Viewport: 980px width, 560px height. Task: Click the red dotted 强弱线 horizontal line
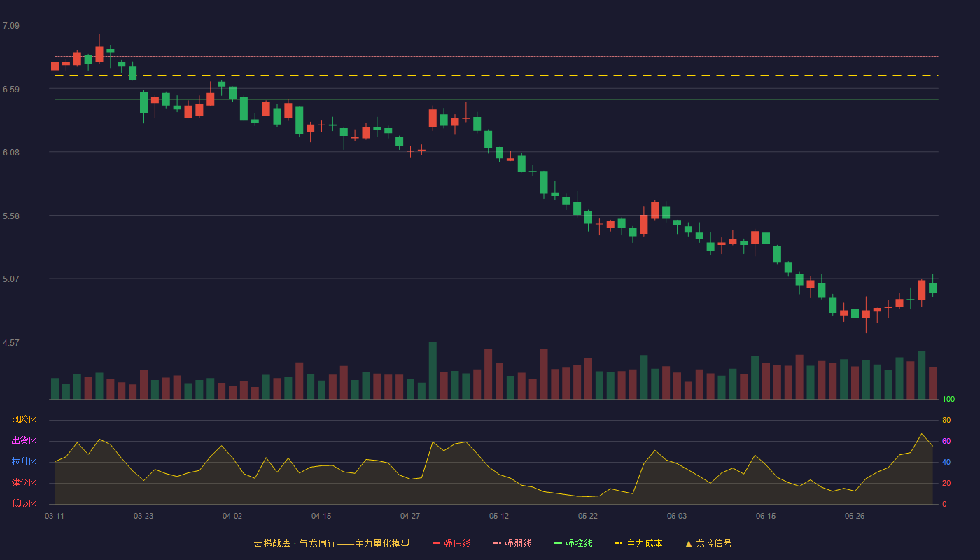(496, 57)
